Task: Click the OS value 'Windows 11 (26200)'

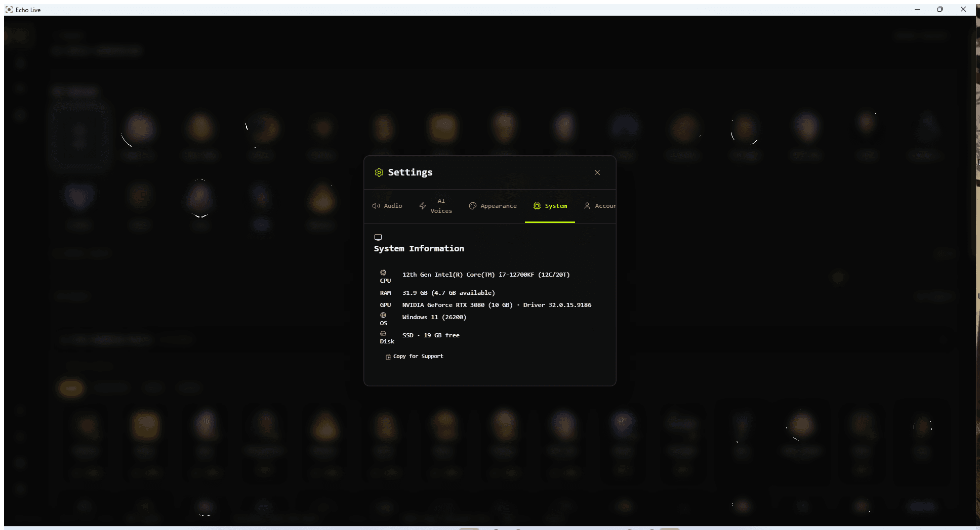Action: tap(434, 317)
